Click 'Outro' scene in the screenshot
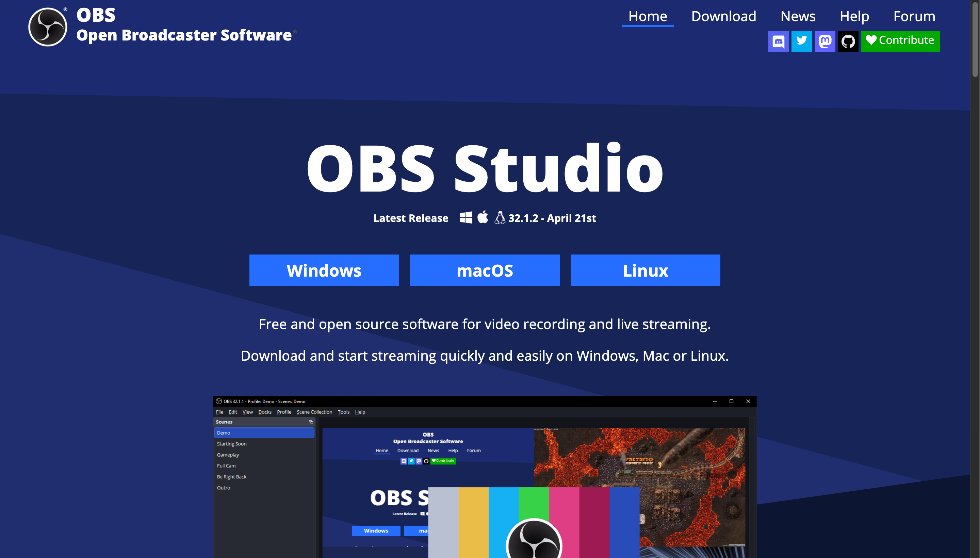Viewport: 980px width, 558px height. coord(224,488)
